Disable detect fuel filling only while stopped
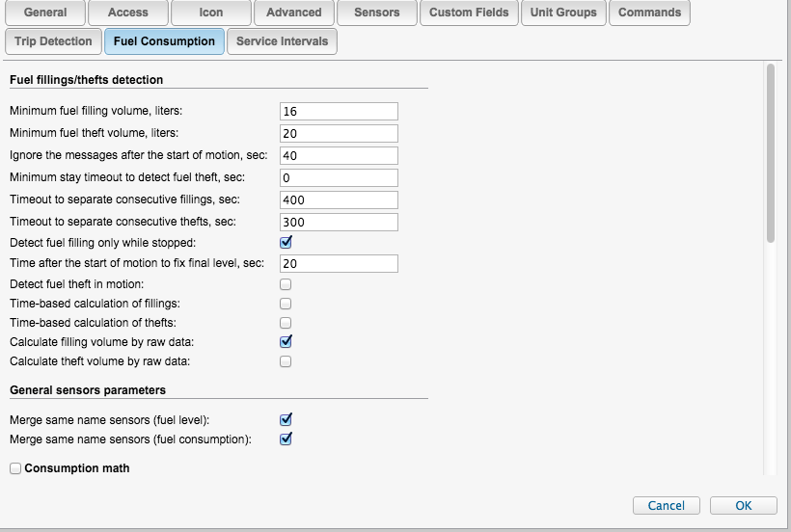 286,242
